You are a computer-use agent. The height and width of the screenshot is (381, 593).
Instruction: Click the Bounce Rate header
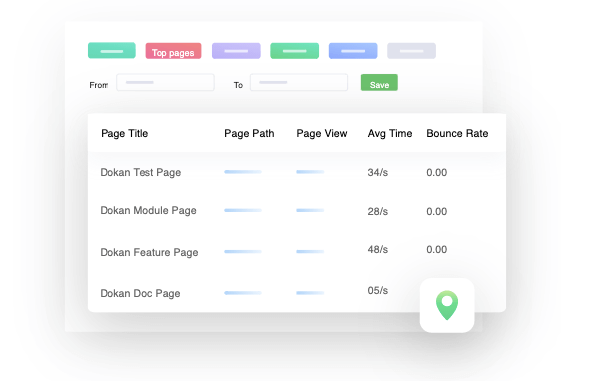(x=457, y=133)
